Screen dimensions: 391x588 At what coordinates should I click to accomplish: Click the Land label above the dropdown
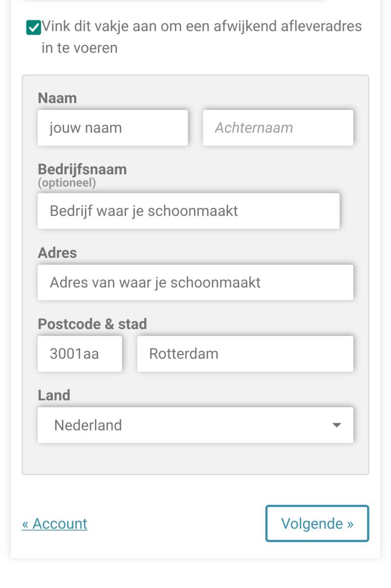[x=54, y=395]
